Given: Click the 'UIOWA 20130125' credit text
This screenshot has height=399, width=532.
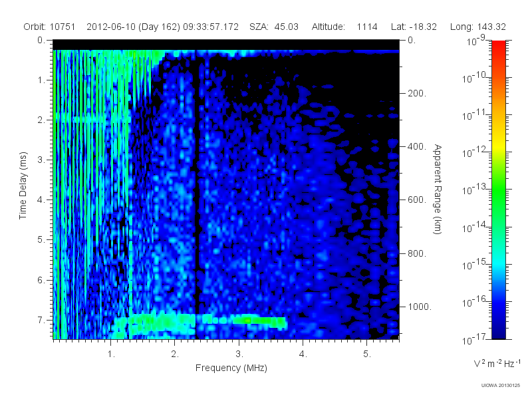Looking at the screenshot, I should pyautogui.click(x=501, y=386).
